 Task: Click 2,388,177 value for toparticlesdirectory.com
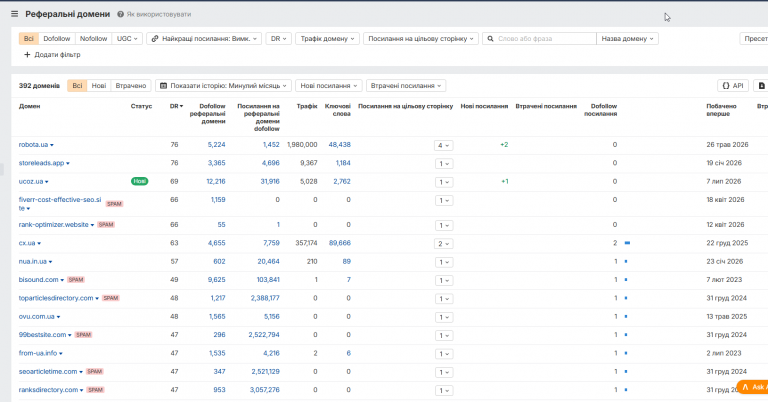[x=265, y=298]
